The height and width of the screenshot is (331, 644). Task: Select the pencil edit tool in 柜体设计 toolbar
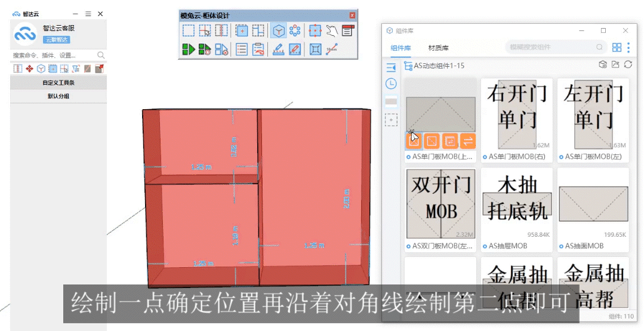[295, 50]
